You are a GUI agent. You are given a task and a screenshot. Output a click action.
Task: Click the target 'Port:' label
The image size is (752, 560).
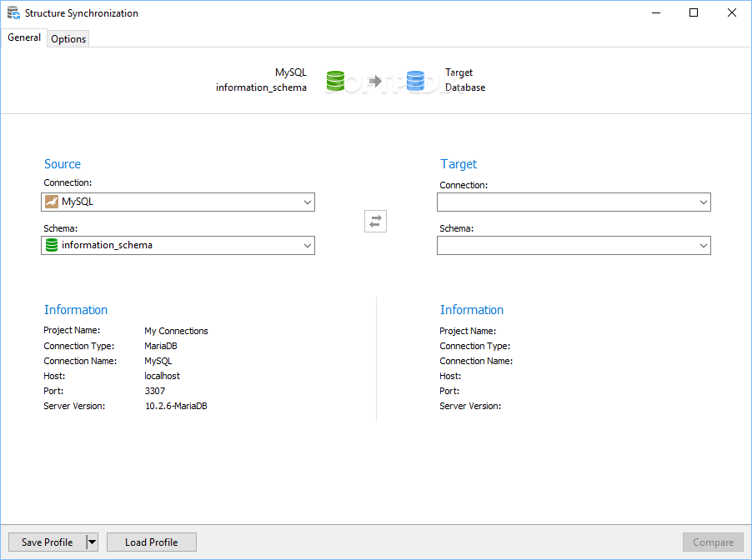(x=449, y=391)
